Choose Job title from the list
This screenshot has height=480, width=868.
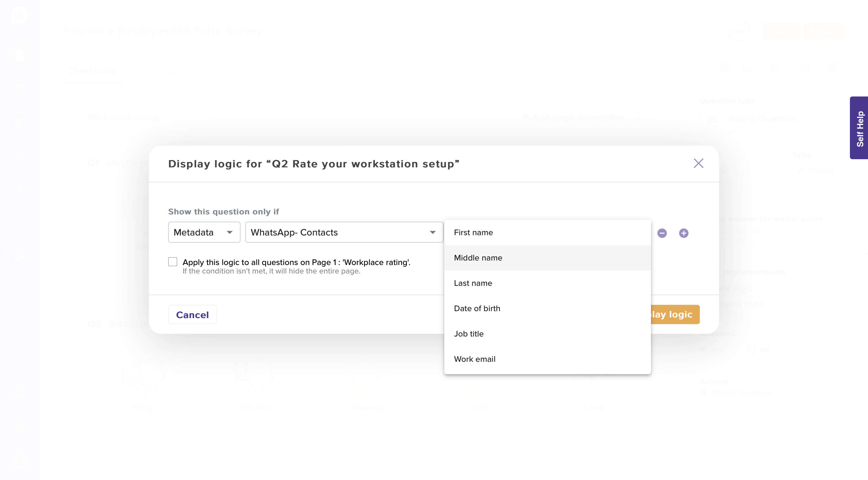click(x=468, y=333)
